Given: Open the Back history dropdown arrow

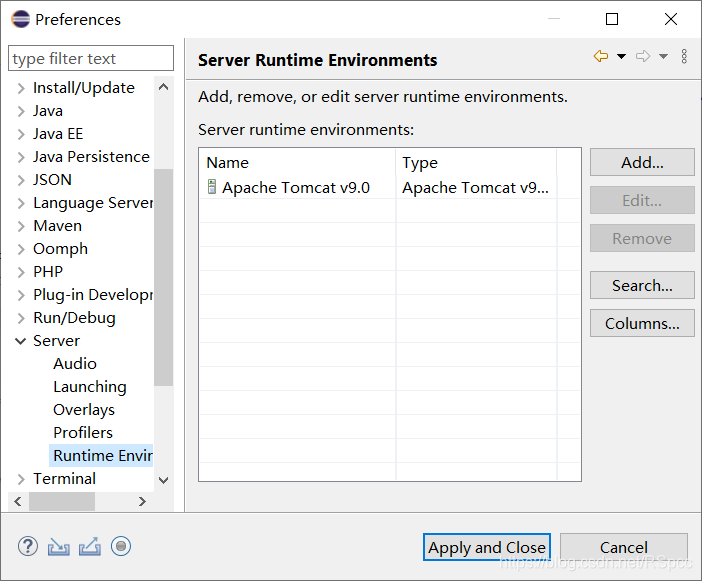Looking at the screenshot, I should click(621, 57).
